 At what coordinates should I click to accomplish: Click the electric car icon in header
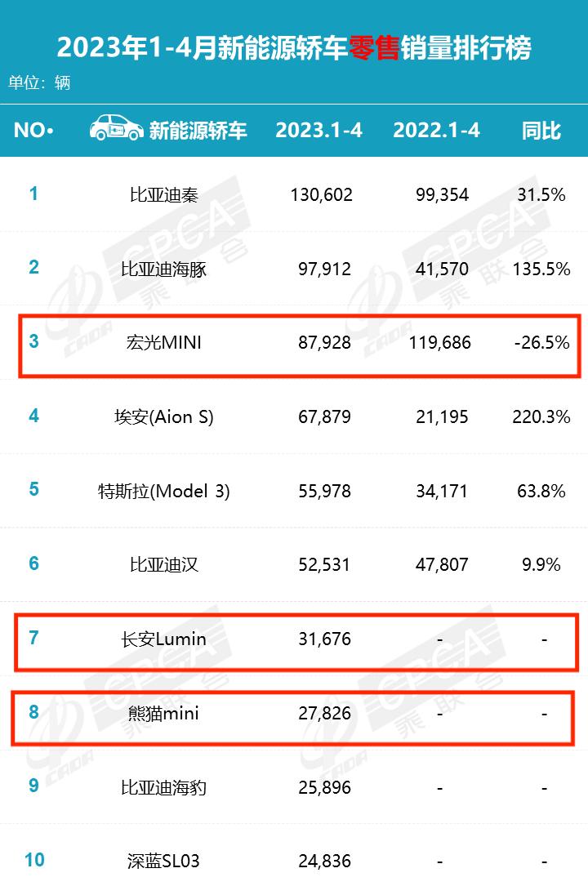coord(114,127)
